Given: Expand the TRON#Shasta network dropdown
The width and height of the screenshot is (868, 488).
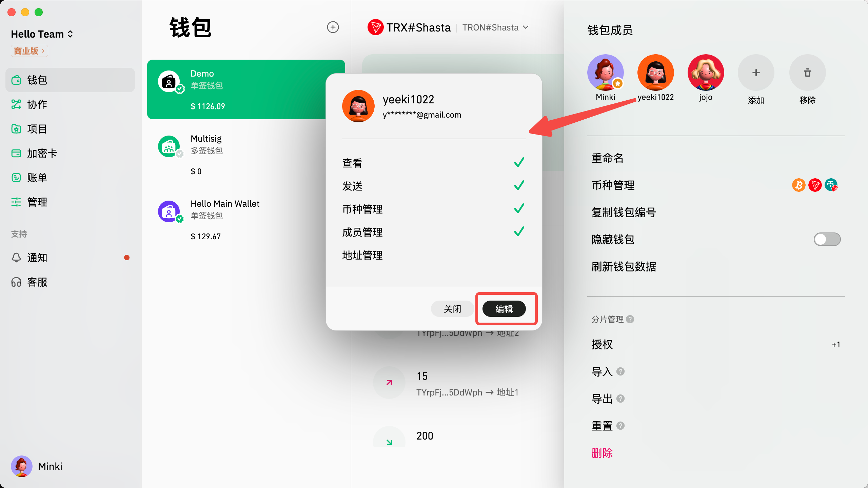Looking at the screenshot, I should click(495, 27).
